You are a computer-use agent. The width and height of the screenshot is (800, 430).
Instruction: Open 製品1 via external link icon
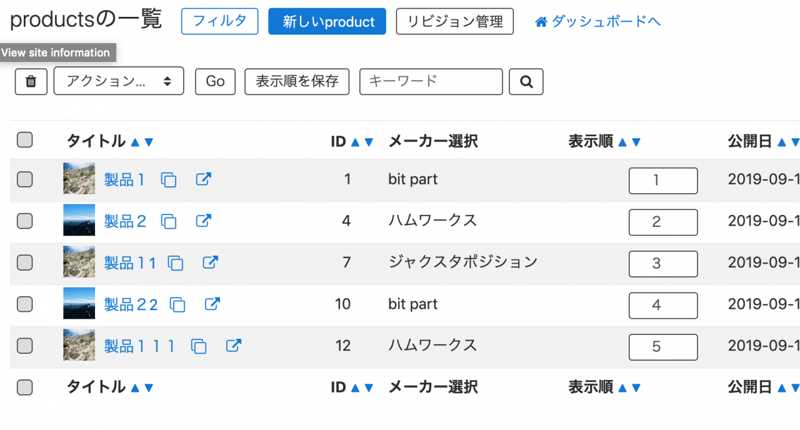[x=203, y=180]
